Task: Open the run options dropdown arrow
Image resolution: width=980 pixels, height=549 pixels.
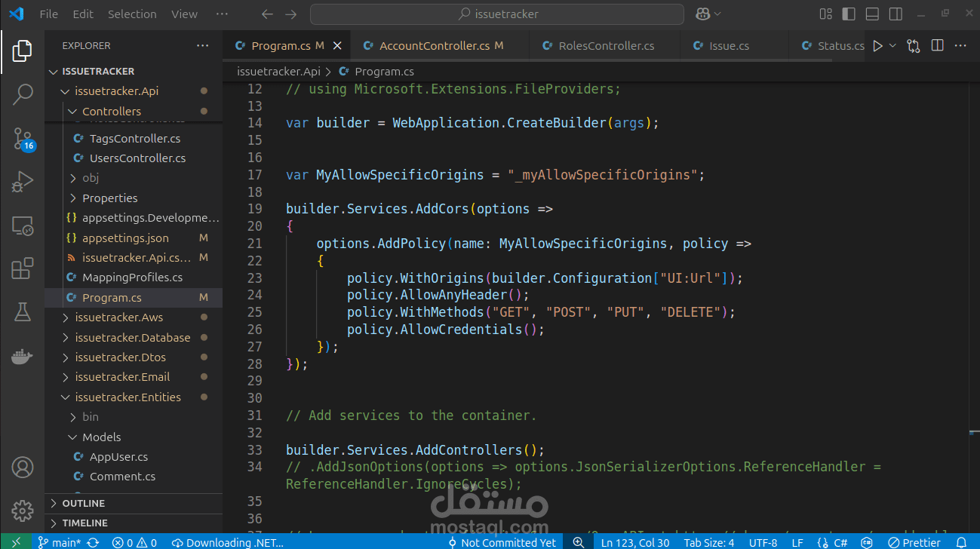Action: 892,46
